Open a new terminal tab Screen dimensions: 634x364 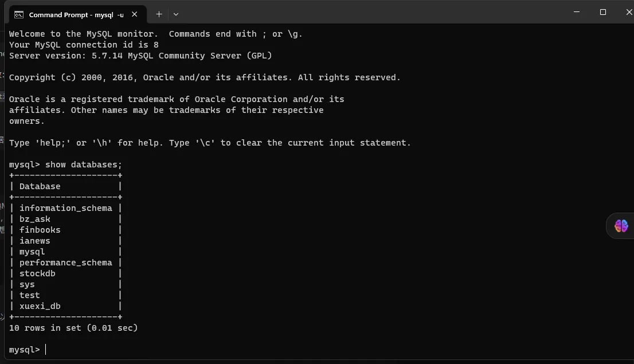point(159,14)
